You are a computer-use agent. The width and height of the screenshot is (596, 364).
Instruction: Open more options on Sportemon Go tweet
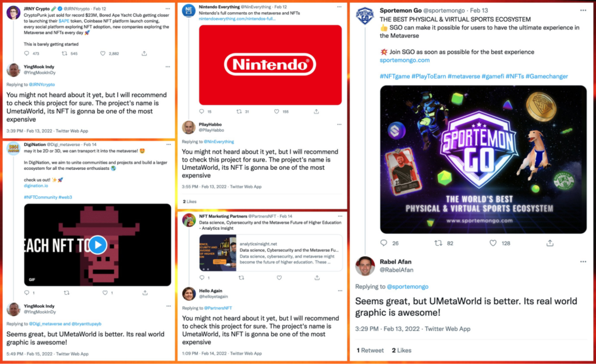583,10
